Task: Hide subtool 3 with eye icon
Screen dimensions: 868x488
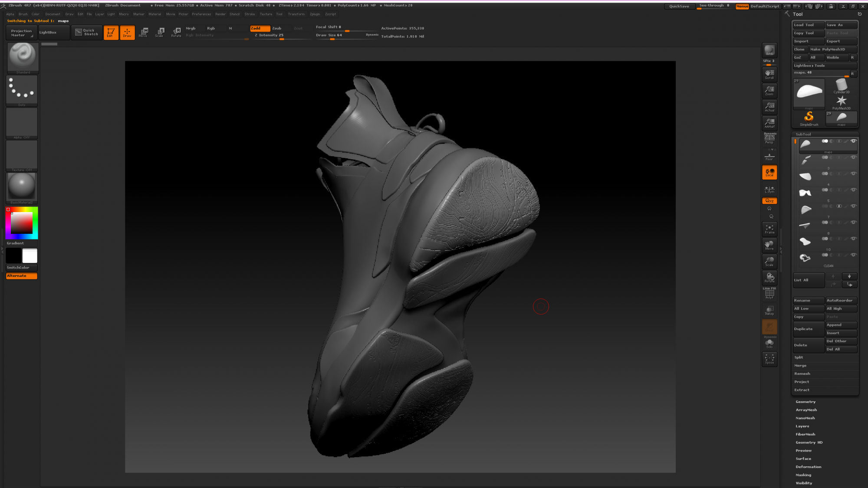Action: [x=853, y=157]
